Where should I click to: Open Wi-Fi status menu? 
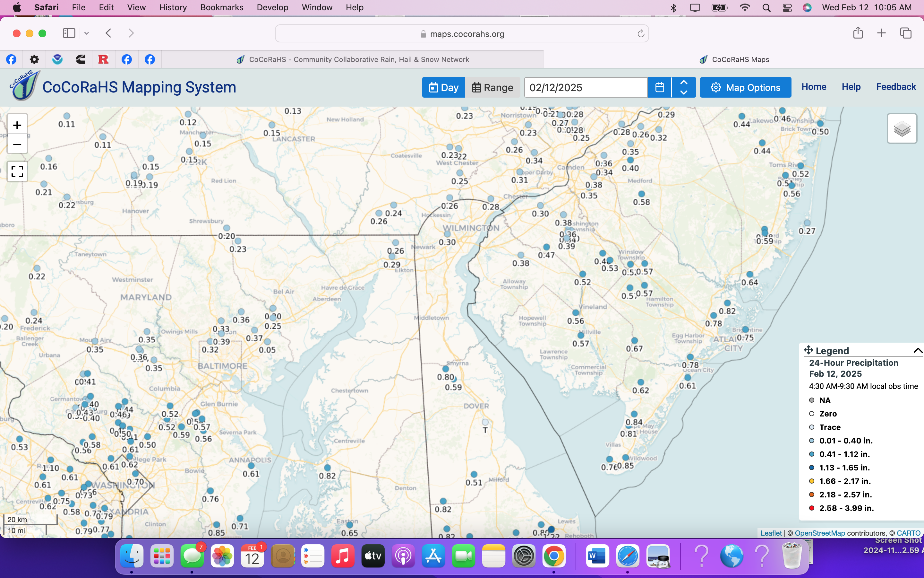745,8
